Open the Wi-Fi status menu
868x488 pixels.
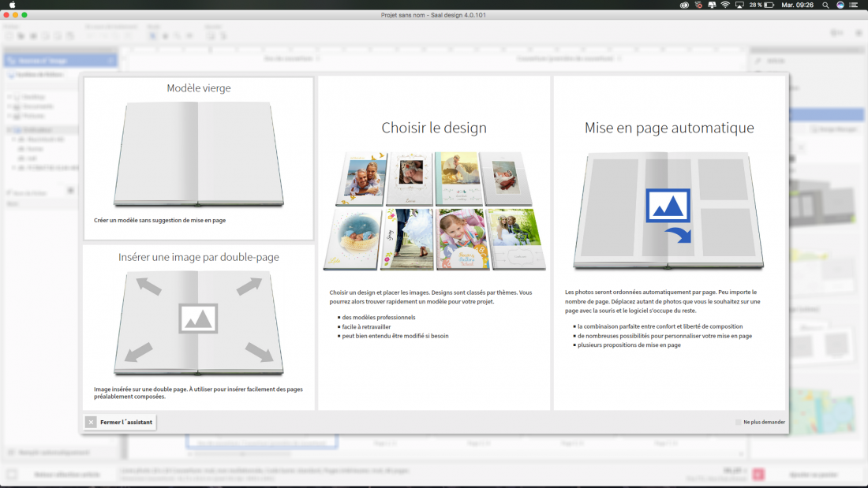725,5
